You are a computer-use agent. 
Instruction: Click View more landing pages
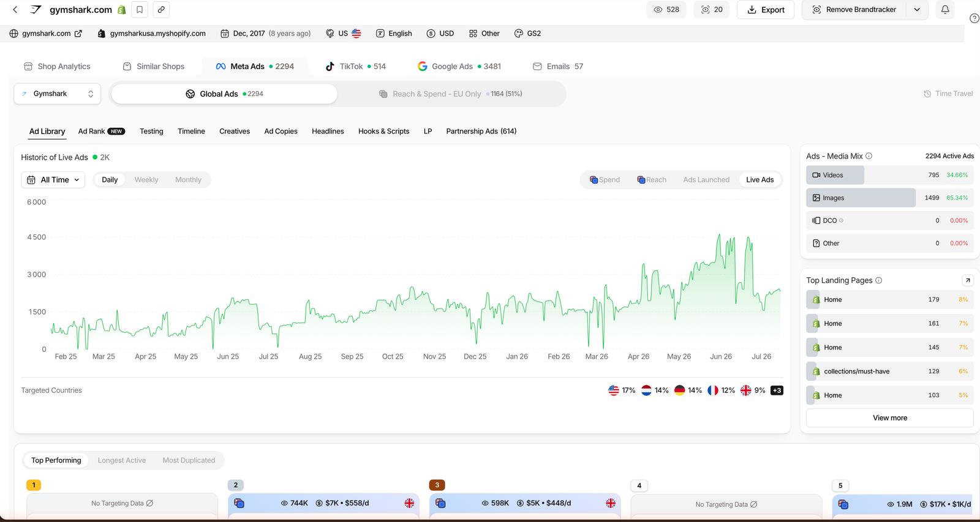890,418
